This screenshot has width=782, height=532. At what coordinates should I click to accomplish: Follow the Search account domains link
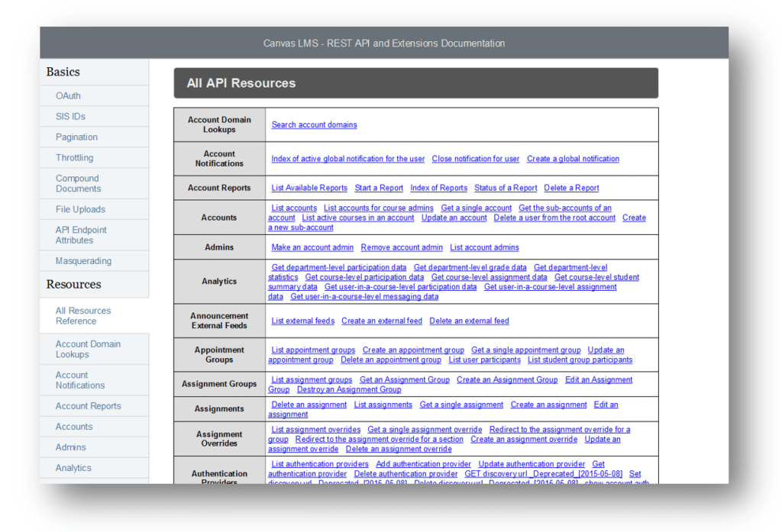(x=314, y=124)
